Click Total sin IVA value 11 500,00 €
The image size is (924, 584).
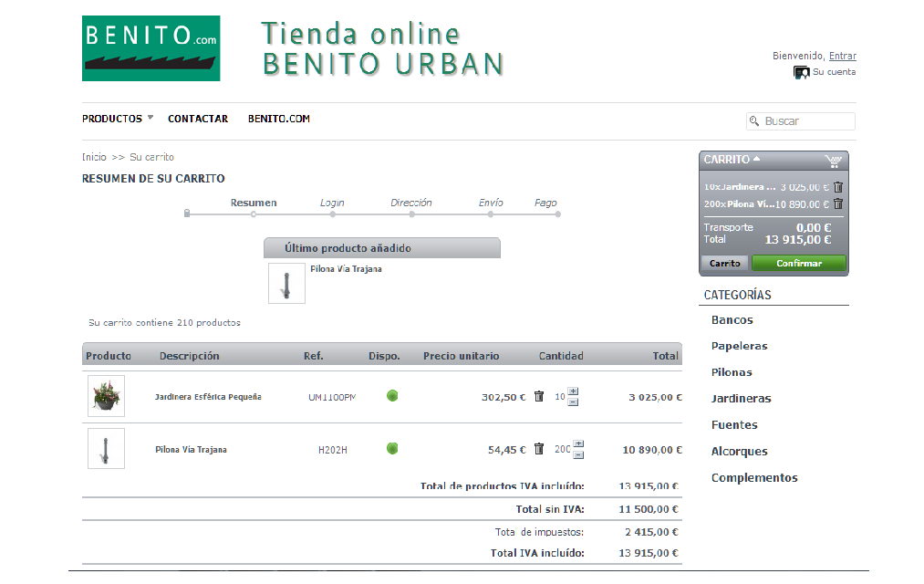pyautogui.click(x=649, y=509)
